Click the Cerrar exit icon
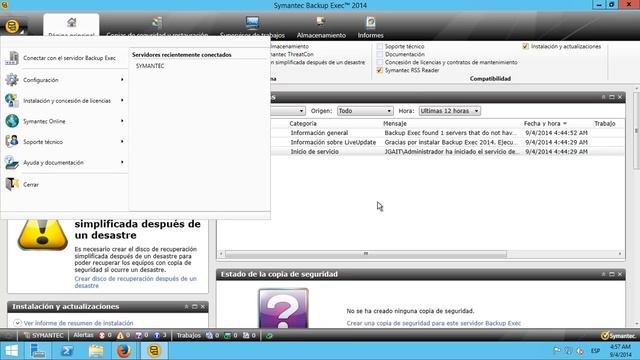The height and width of the screenshot is (360, 640). click(12, 184)
